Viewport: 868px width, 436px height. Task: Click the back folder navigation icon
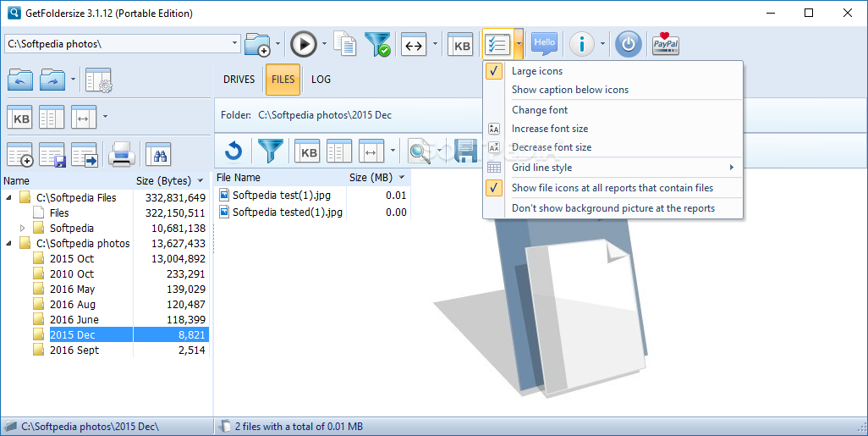point(20,80)
